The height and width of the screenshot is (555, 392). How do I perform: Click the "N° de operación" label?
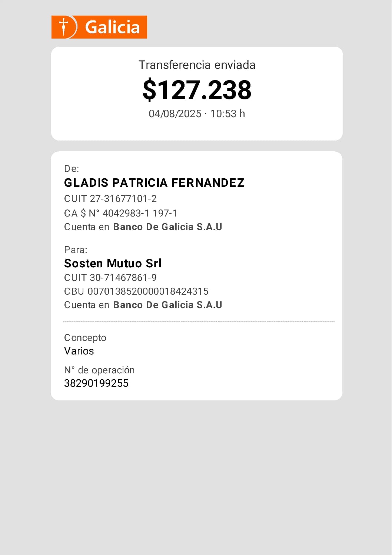(x=99, y=370)
